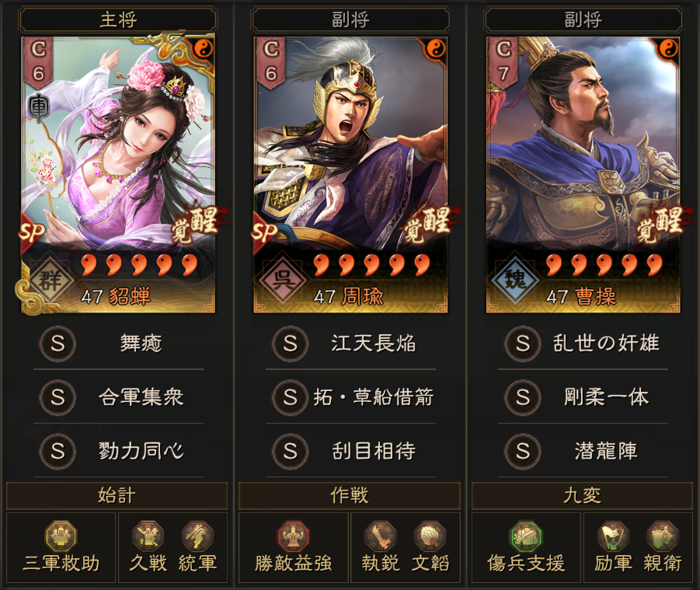
Task: Click the 主将 slot label
Action: click(118, 19)
